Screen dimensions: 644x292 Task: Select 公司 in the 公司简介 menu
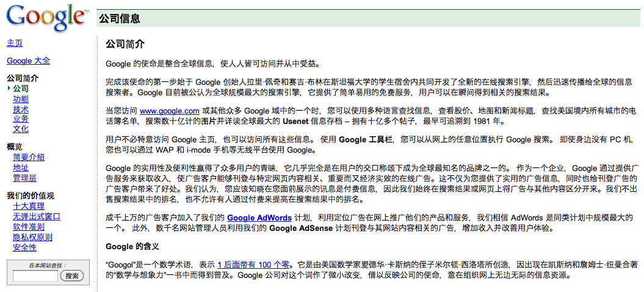21,89
